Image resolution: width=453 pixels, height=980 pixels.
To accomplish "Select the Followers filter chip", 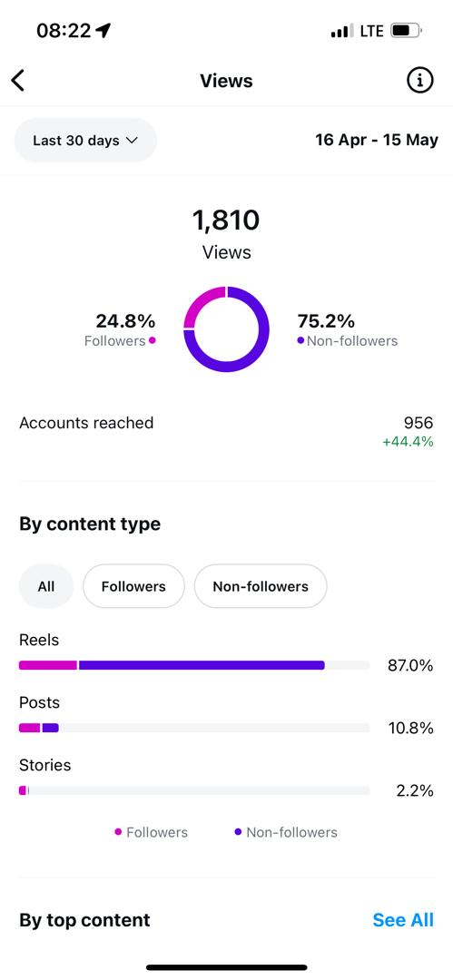I will pos(133,586).
